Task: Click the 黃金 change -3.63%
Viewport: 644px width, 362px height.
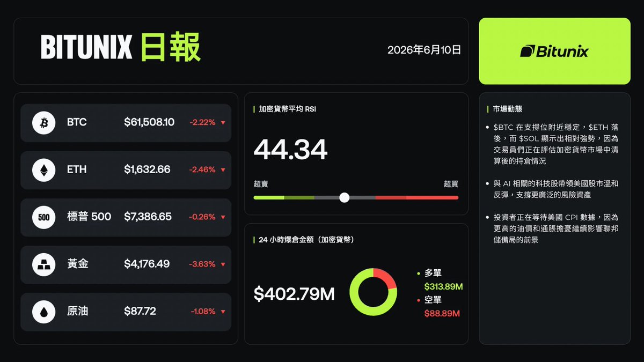Action: coord(202,264)
